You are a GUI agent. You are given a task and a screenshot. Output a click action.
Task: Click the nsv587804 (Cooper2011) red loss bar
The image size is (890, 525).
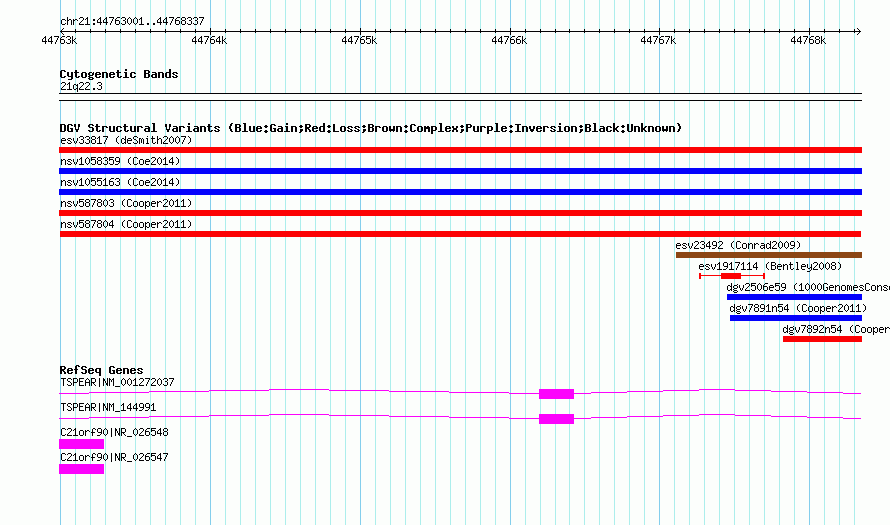[460, 234]
